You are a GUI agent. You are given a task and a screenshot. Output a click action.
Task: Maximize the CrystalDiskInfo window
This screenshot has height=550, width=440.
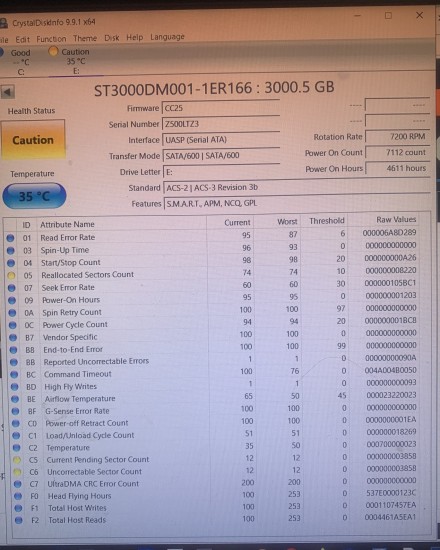coord(388,15)
